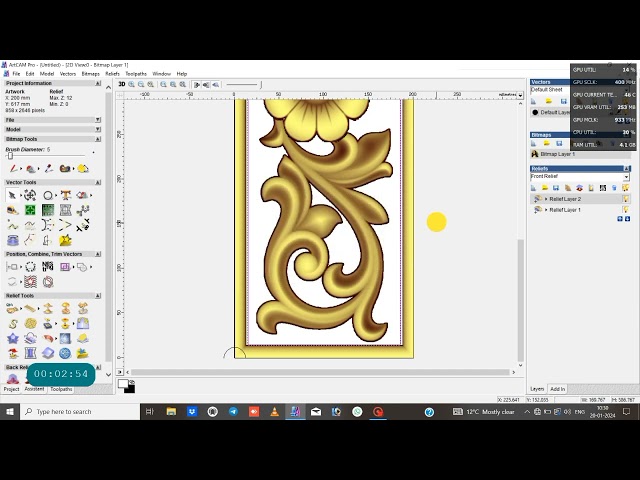Image resolution: width=640 pixels, height=480 pixels.
Task: Select the Offset Vectors tool
Action: 65,267
